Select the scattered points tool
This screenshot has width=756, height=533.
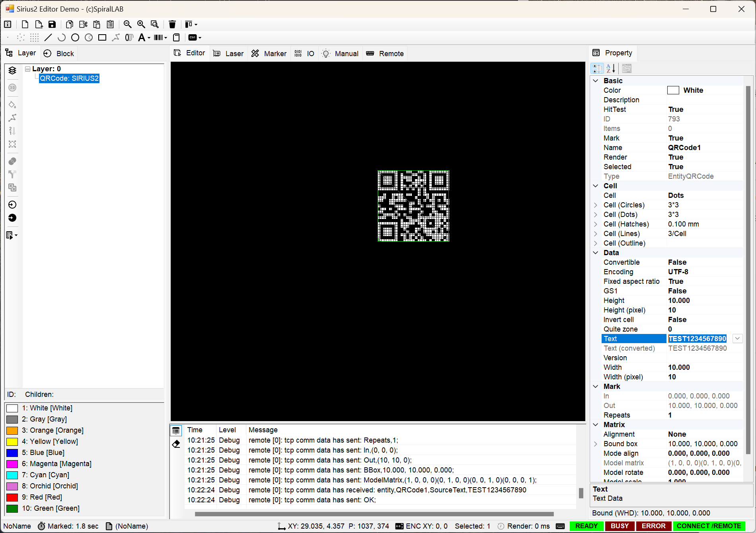[21, 37]
